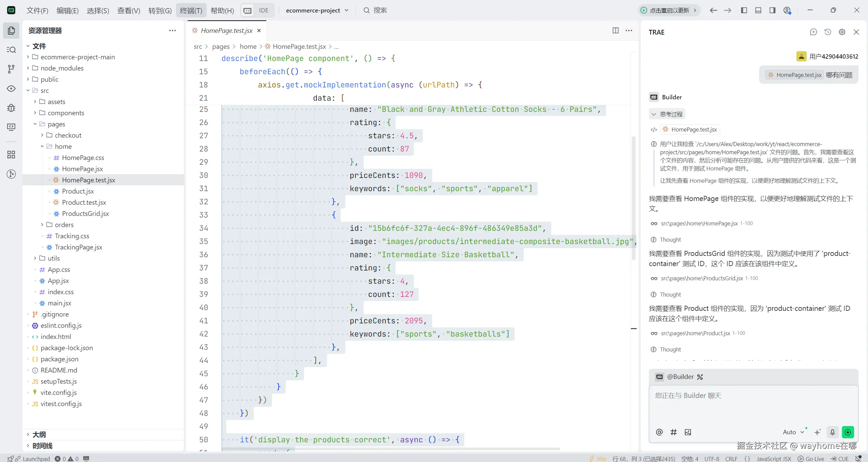This screenshot has width=868, height=462.
Task: Select the HomePage.test.jsx editor tab
Action: pyautogui.click(x=226, y=31)
